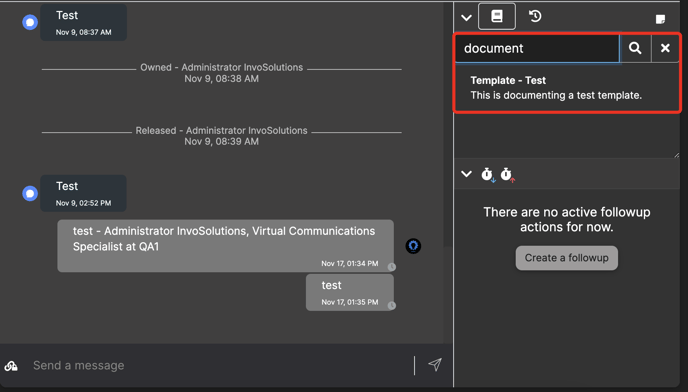Grab the resize handle of notes area
The height and width of the screenshot is (392, 688).
(676, 155)
